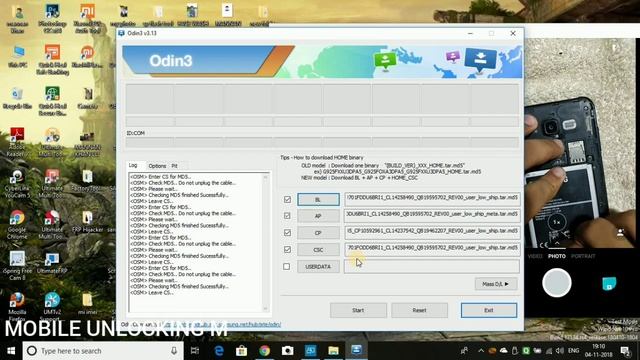
Task: Toggle the CP file checkbox
Action: point(287,233)
